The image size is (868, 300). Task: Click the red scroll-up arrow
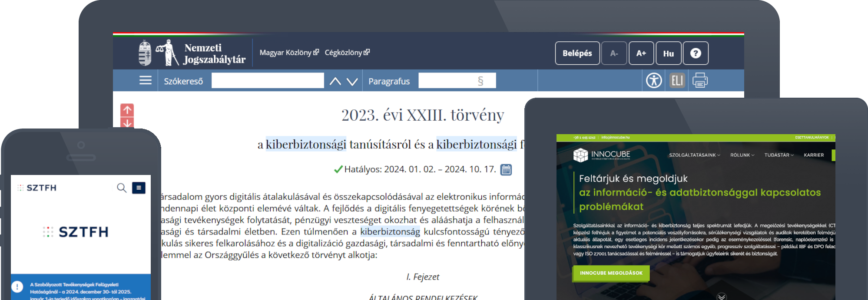pyautogui.click(x=127, y=110)
